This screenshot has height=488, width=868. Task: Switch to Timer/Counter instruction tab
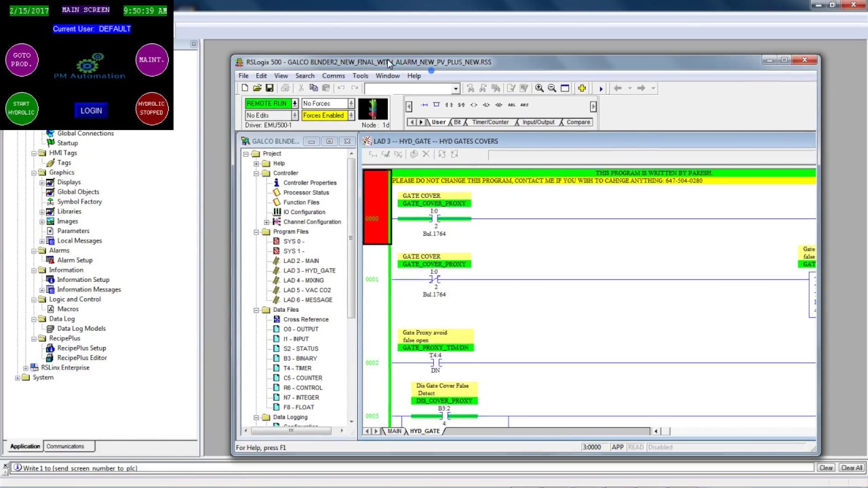click(x=490, y=122)
